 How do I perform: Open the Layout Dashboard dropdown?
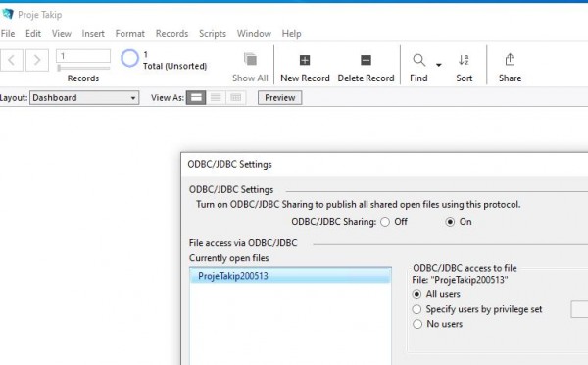pyautogui.click(x=84, y=98)
